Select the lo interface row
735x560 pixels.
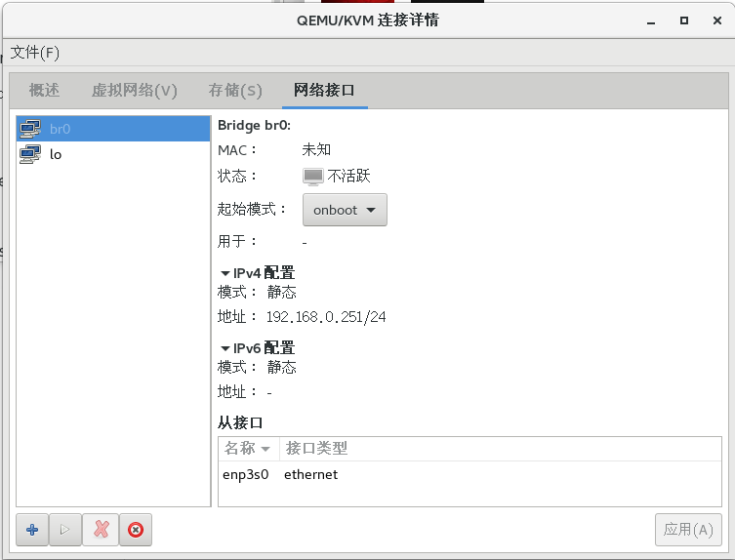(113, 154)
